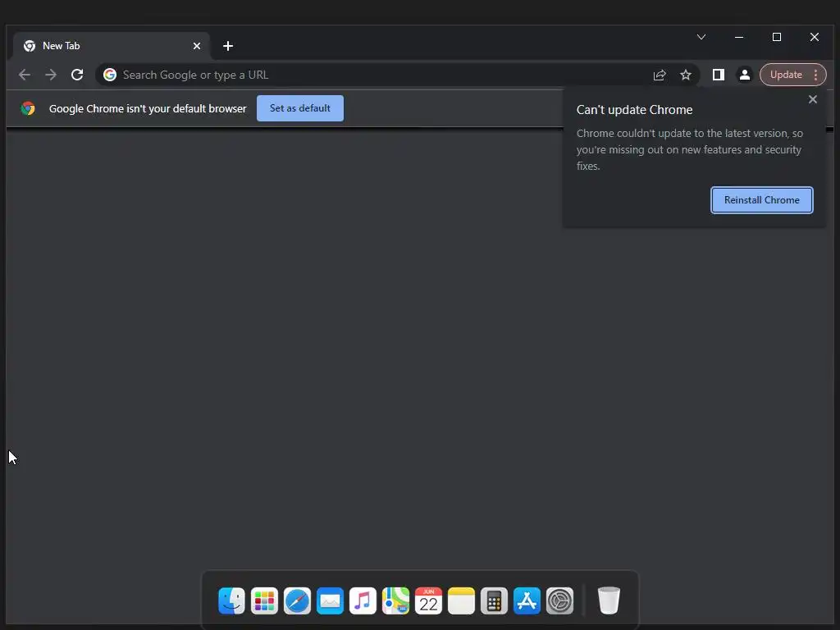Minimize the Chrome window
The height and width of the screenshot is (630, 840).
pyautogui.click(x=739, y=37)
